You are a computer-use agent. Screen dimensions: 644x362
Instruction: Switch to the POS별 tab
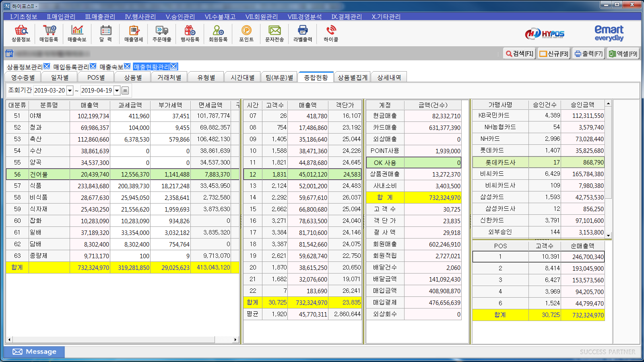point(96,77)
